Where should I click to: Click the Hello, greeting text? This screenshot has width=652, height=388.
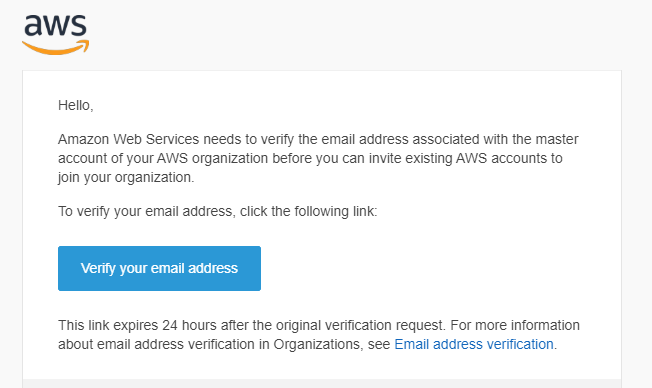[76, 105]
